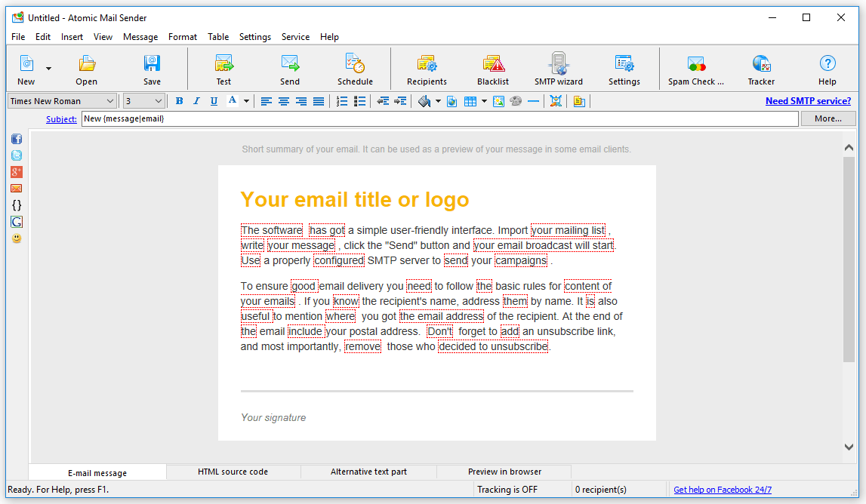Click the Help toolbar icon
This screenshot has width=866, height=504.
827,63
